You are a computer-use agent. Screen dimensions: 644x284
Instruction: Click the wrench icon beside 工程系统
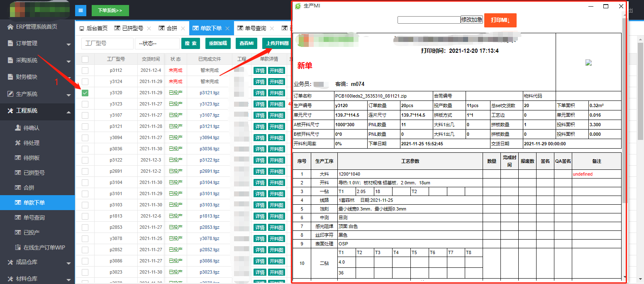(10, 111)
